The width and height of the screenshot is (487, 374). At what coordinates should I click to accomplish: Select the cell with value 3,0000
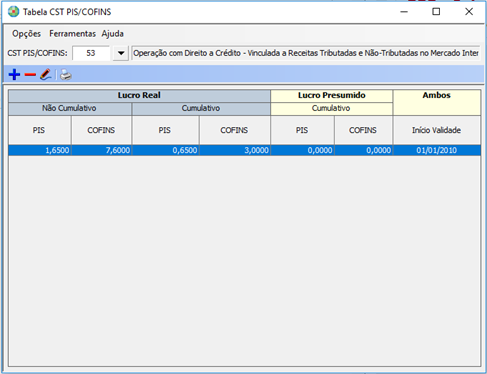pyautogui.click(x=235, y=150)
